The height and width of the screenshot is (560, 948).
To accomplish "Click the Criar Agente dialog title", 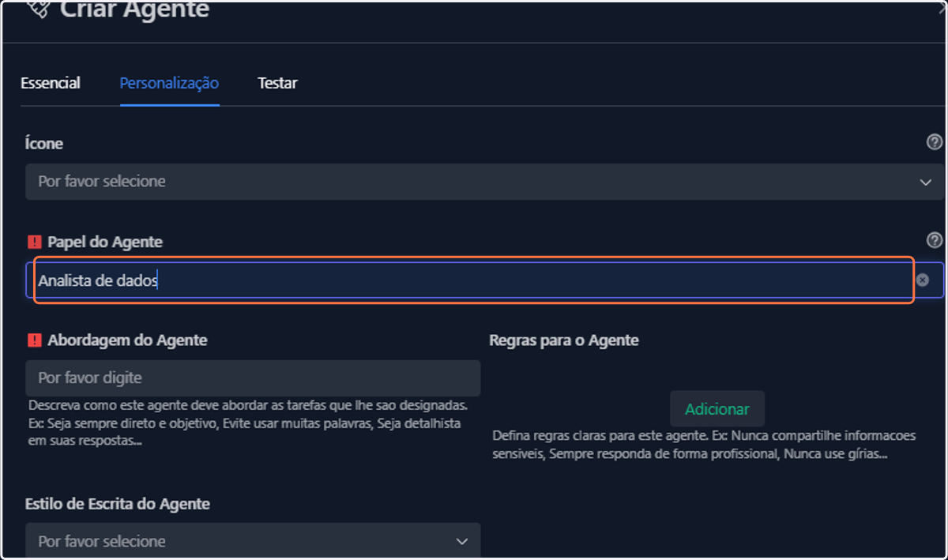I will coord(135,10).
